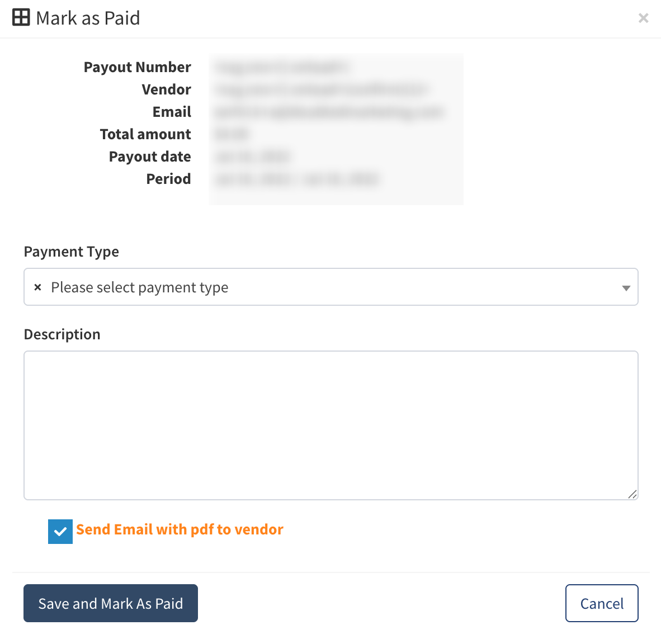Click the blurred vendor name value
This screenshot has width=661, height=644.
point(321,89)
